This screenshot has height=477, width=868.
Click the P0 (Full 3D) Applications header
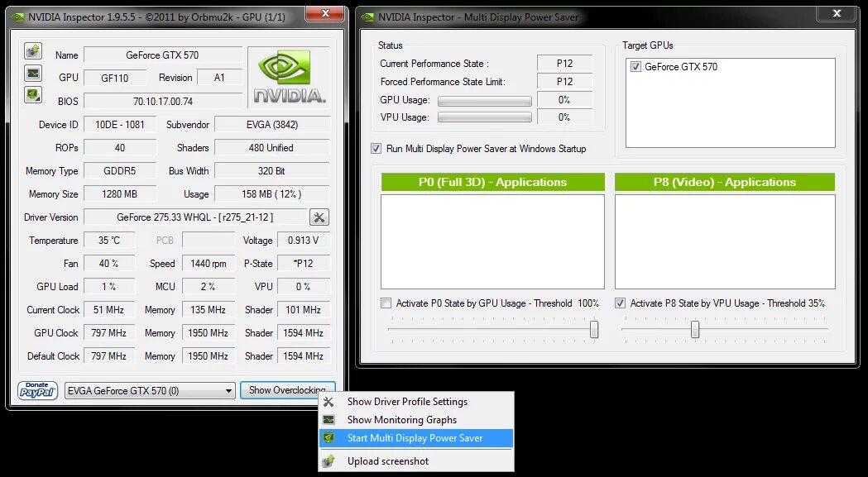point(492,182)
